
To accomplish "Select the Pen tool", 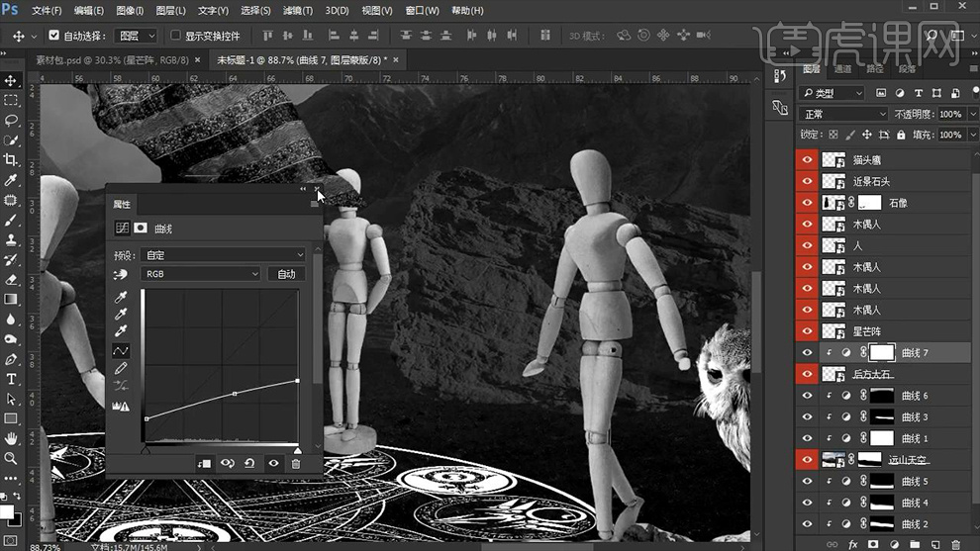I will [11, 359].
